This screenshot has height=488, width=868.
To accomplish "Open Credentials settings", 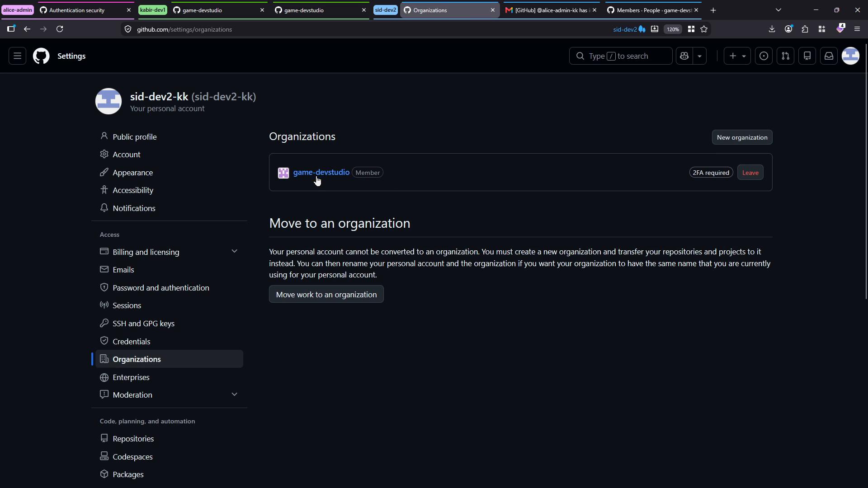I will pos(169,342).
